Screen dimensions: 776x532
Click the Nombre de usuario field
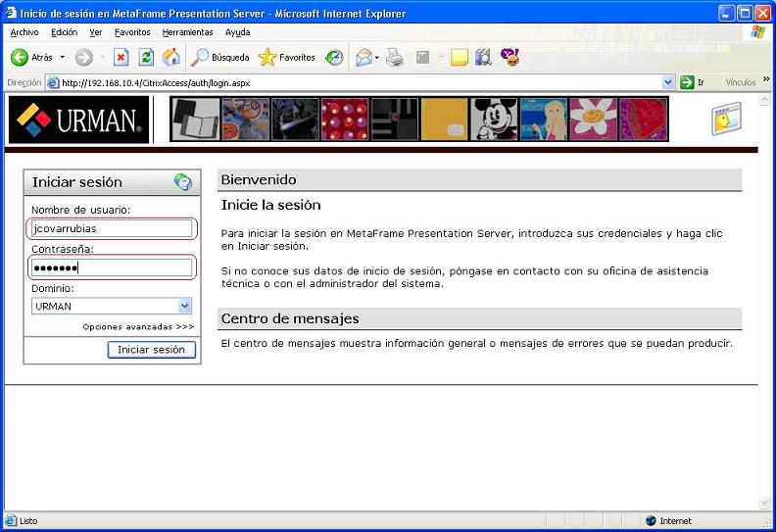click(x=111, y=228)
